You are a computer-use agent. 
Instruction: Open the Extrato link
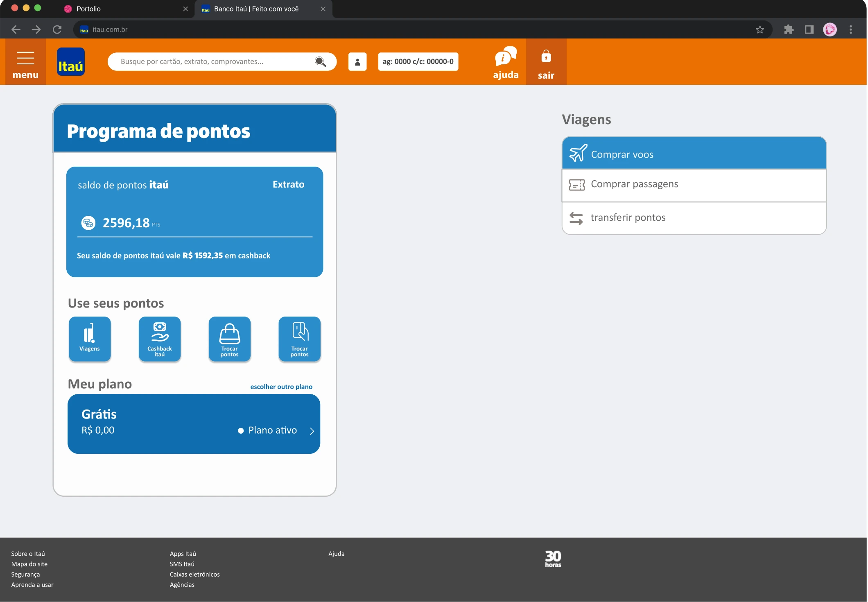(x=288, y=185)
